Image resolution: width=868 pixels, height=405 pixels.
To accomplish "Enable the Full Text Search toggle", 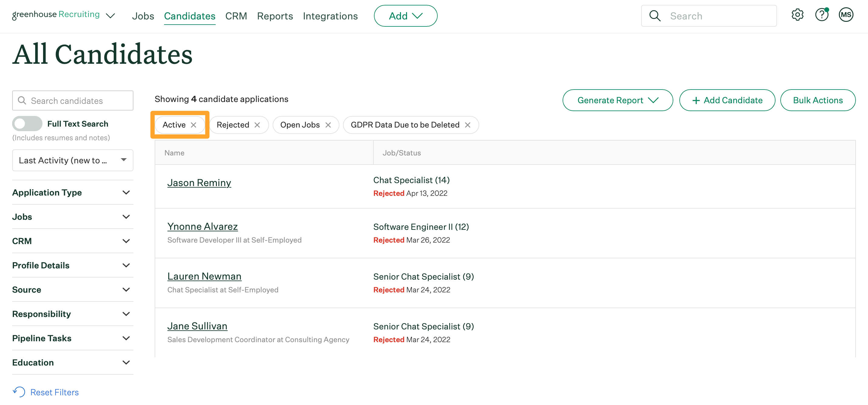I will pyautogui.click(x=27, y=124).
